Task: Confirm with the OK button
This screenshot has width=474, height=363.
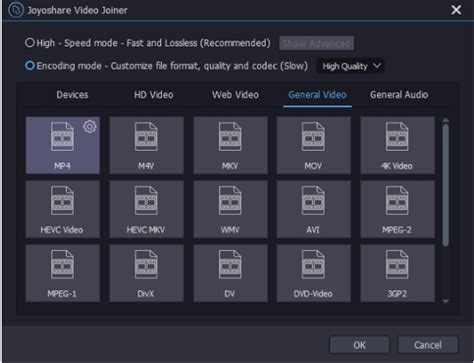Action: point(359,345)
